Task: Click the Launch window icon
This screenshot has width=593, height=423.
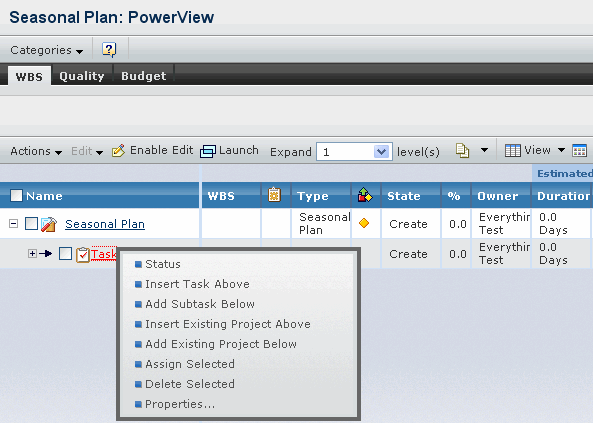Action: tap(208, 151)
